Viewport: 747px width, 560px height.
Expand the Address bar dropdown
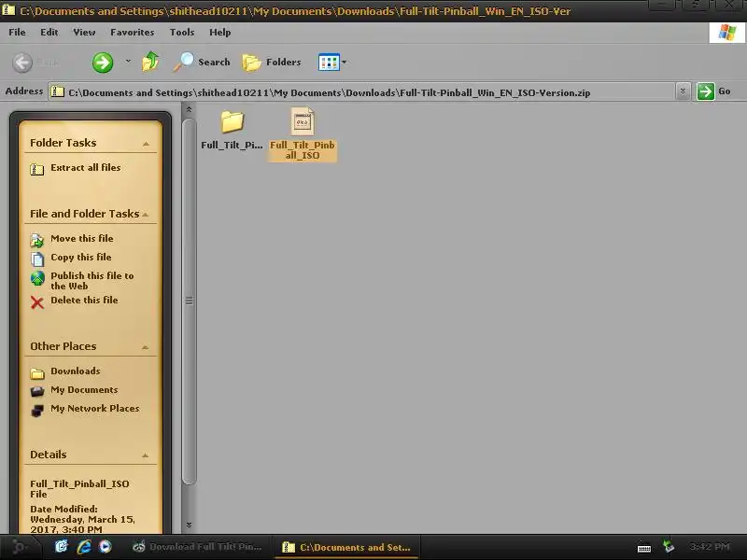(x=683, y=91)
